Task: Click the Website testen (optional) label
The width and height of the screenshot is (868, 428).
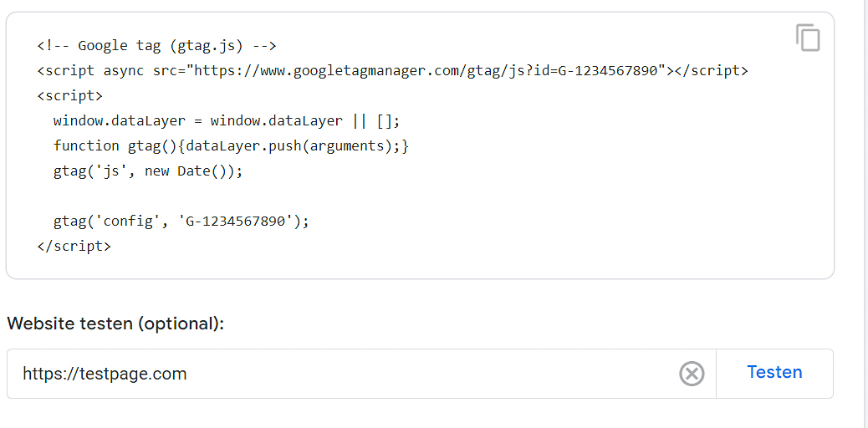Action: point(115,324)
